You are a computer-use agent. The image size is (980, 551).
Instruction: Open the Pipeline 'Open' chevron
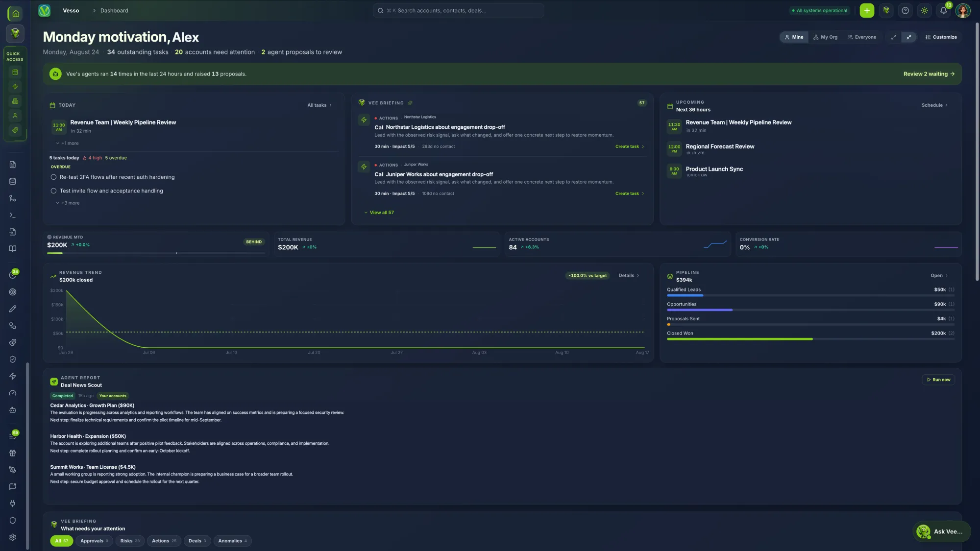click(x=939, y=276)
